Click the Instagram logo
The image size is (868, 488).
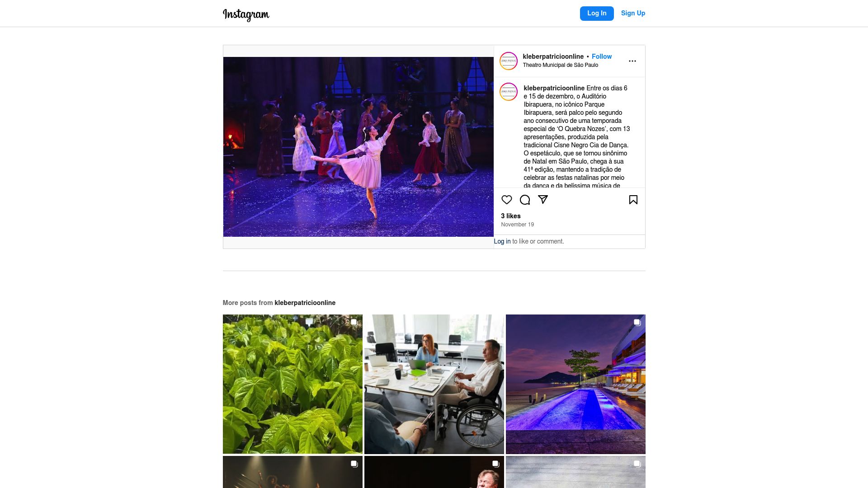[x=246, y=14]
